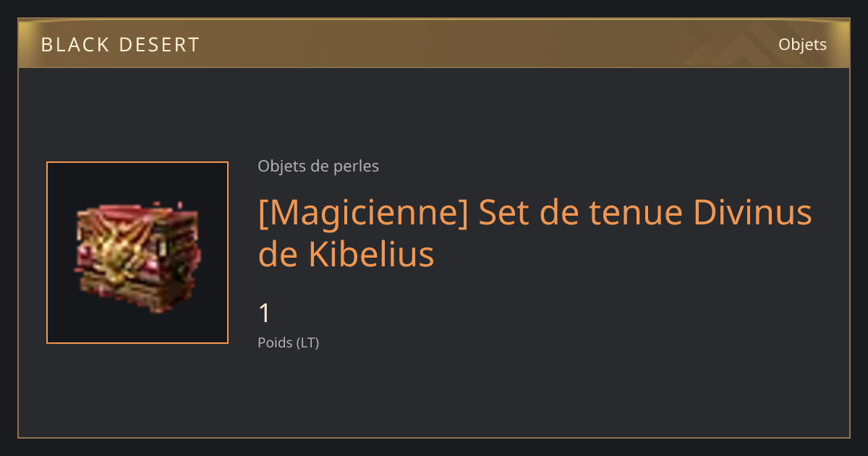The width and height of the screenshot is (868, 456).
Task: Select the orange-framed item thumbnail box
Action: coord(137,253)
